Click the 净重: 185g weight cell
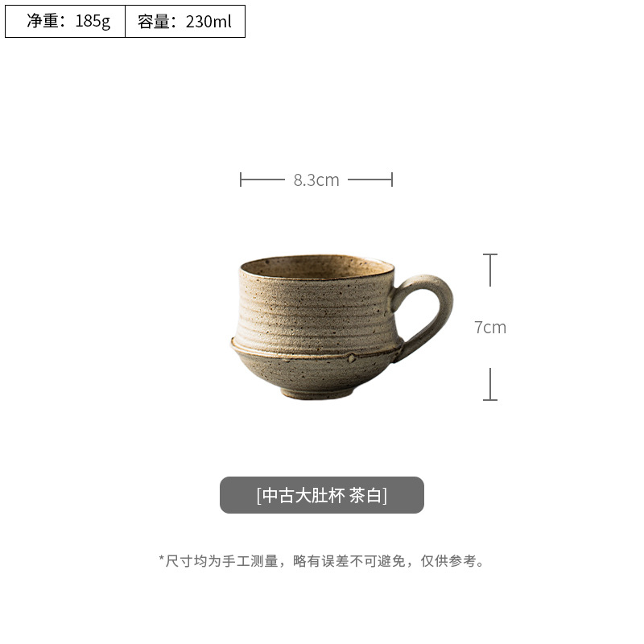 point(65,22)
